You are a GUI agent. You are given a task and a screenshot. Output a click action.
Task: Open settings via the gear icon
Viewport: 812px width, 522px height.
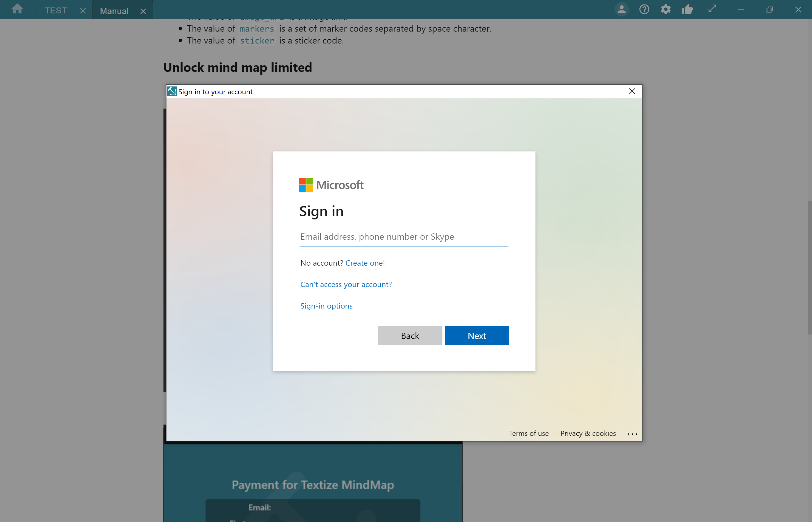point(666,9)
